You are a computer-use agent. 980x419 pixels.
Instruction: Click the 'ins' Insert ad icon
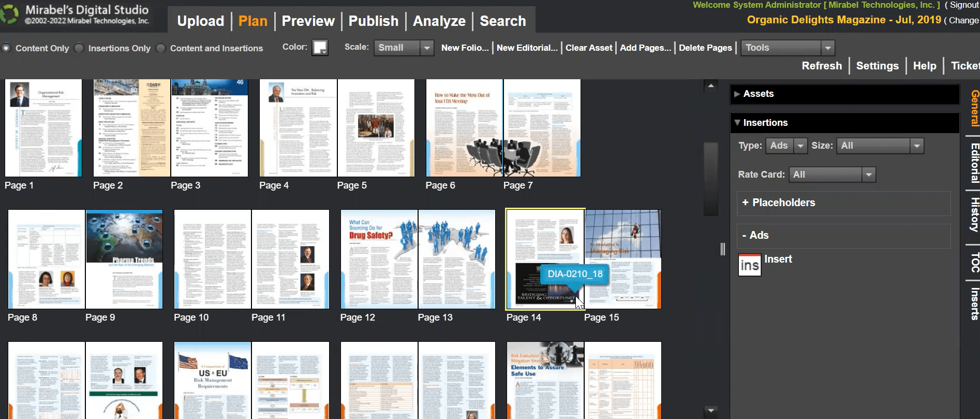[x=749, y=265]
